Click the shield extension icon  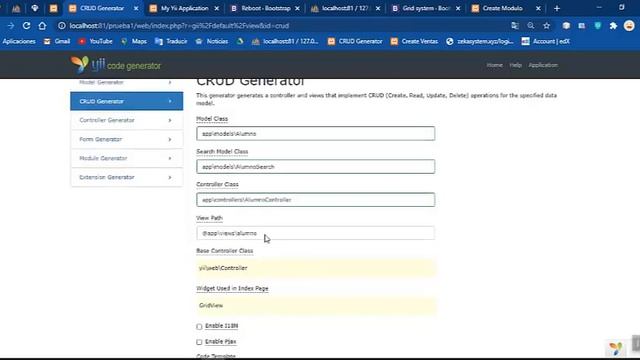coord(598,26)
